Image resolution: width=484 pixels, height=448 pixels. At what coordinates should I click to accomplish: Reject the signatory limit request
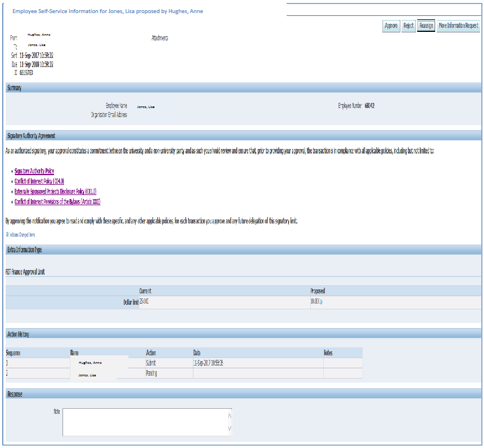pyautogui.click(x=408, y=26)
